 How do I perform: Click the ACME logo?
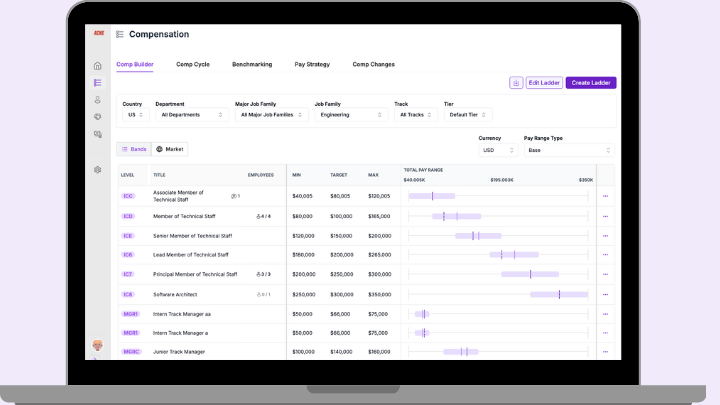coord(97,33)
